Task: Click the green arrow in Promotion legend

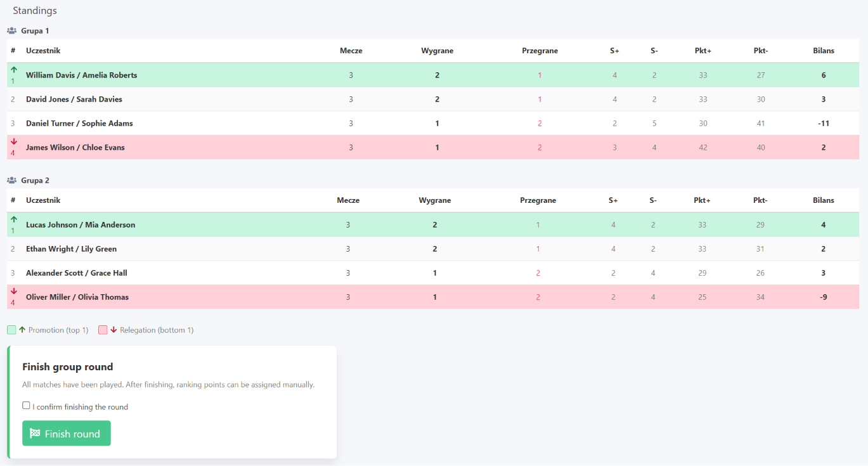Action: (x=22, y=330)
